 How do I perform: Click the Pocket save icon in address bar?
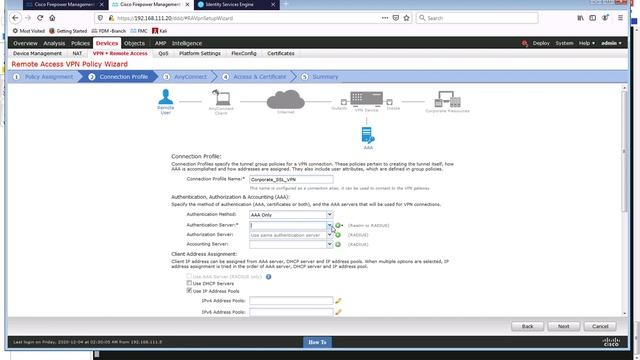396,18
